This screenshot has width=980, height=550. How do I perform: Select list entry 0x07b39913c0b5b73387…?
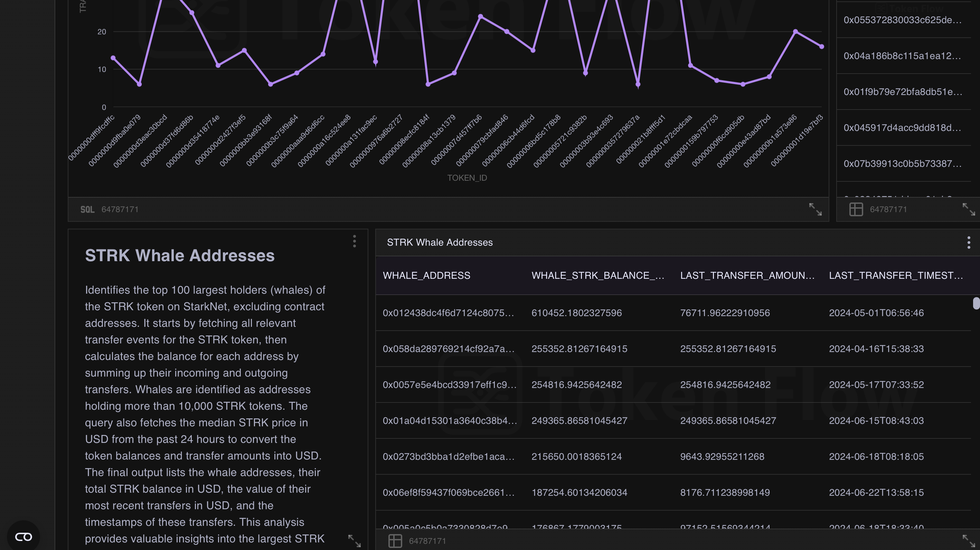902,163
